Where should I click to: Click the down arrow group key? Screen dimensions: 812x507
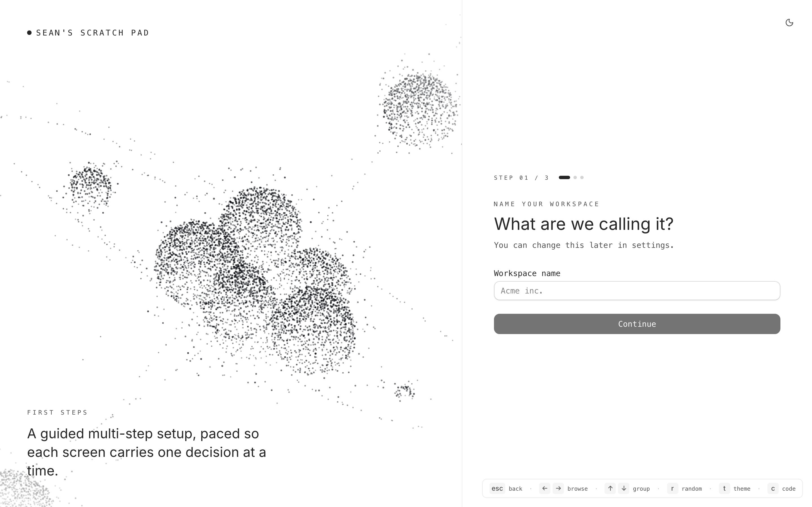[623, 488]
